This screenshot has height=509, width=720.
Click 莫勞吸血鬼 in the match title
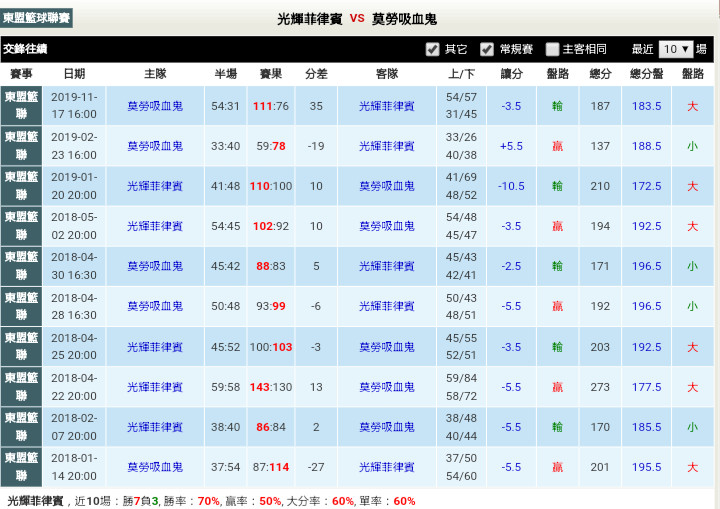tap(404, 19)
